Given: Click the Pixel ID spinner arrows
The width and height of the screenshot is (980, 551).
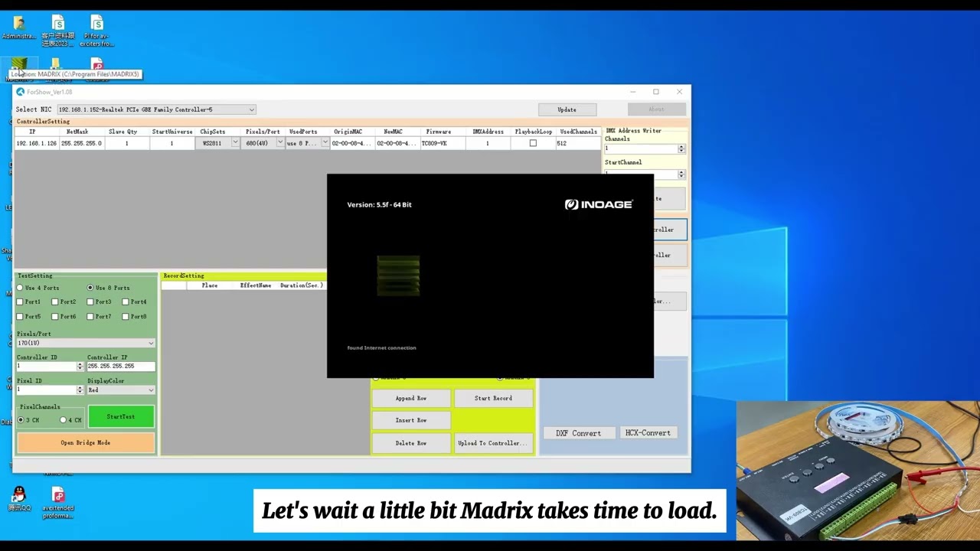Looking at the screenshot, I should point(80,390).
